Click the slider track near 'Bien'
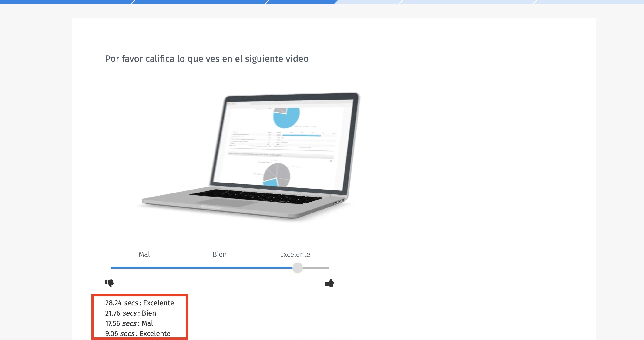 tap(219, 267)
